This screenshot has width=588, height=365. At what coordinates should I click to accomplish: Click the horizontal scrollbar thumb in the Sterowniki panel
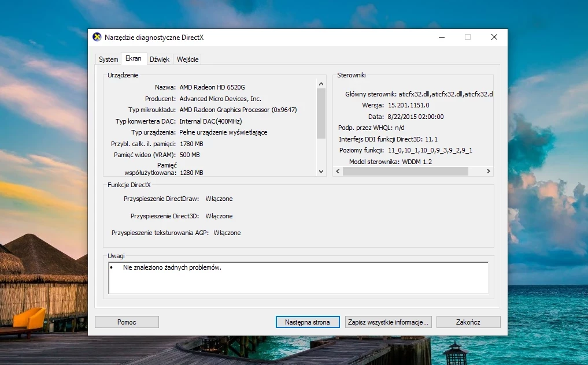405,172
